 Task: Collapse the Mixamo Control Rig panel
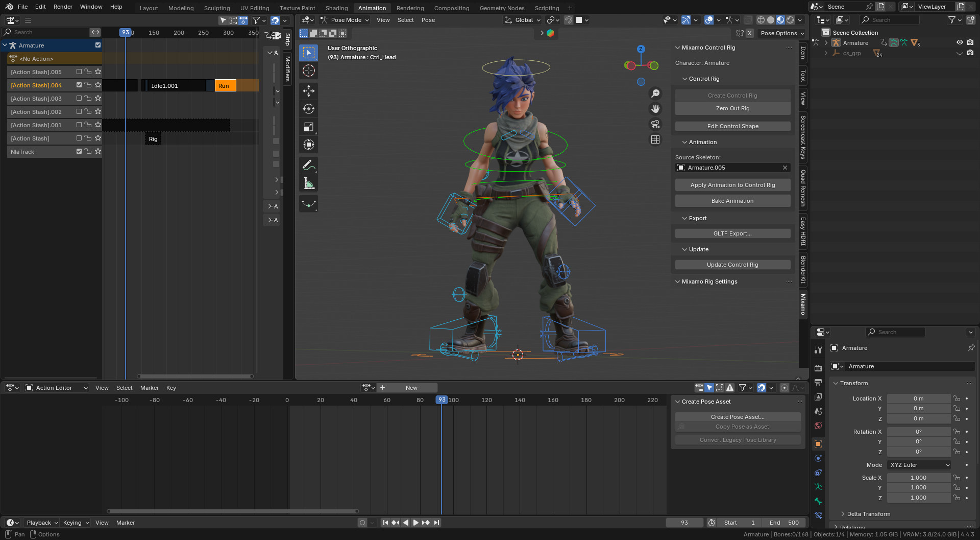pos(678,48)
